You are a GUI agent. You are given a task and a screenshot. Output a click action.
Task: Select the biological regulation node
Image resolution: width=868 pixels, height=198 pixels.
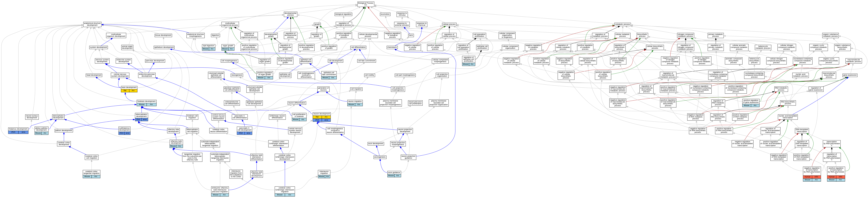coord(344,14)
